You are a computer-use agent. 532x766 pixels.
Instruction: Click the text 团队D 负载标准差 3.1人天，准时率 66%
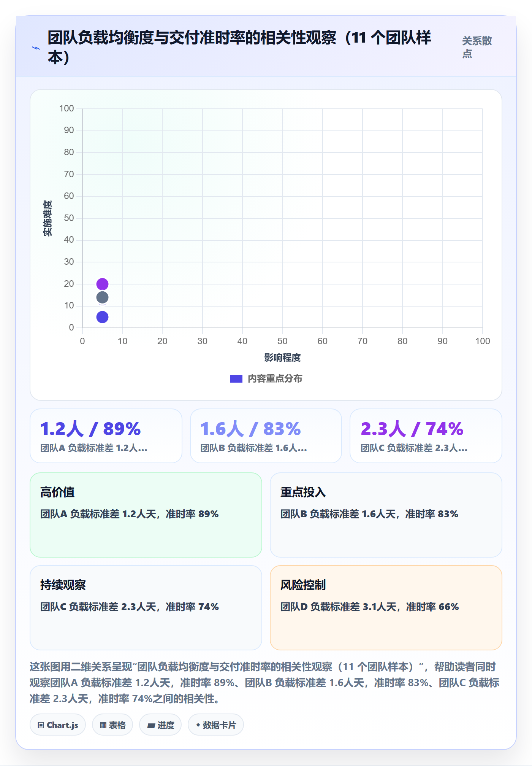(370, 607)
